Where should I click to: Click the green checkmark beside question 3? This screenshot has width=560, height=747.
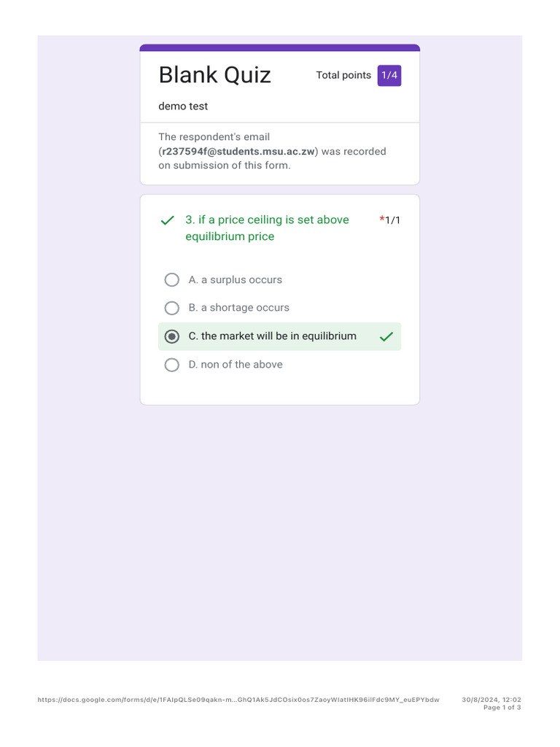click(x=167, y=220)
